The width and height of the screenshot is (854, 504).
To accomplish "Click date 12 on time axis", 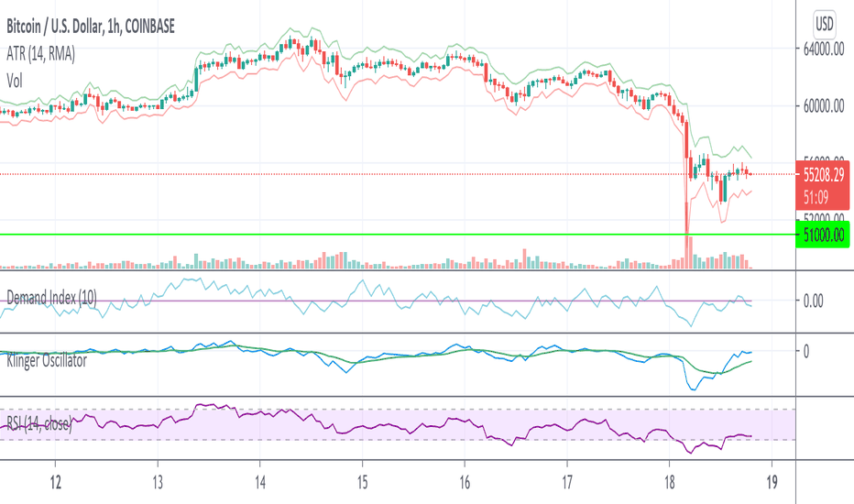I will tap(55, 482).
